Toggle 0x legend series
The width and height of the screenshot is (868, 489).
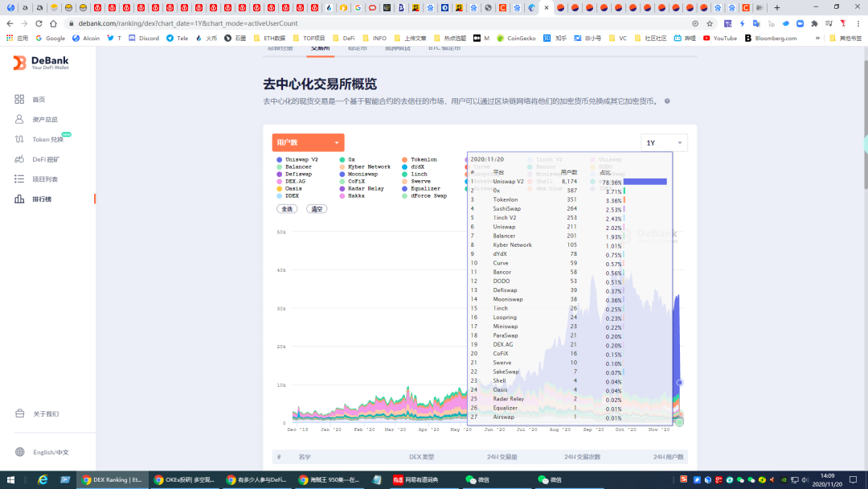348,159
